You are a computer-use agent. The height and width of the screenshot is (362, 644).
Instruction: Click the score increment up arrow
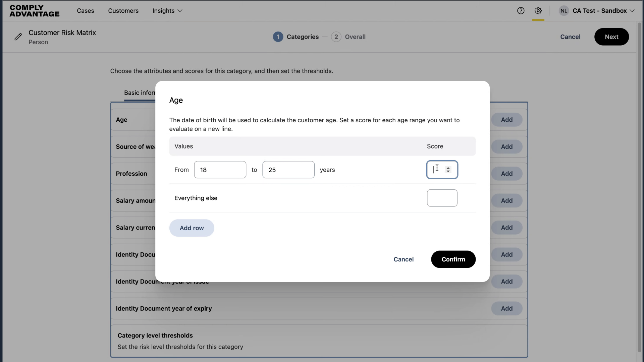[449, 168]
